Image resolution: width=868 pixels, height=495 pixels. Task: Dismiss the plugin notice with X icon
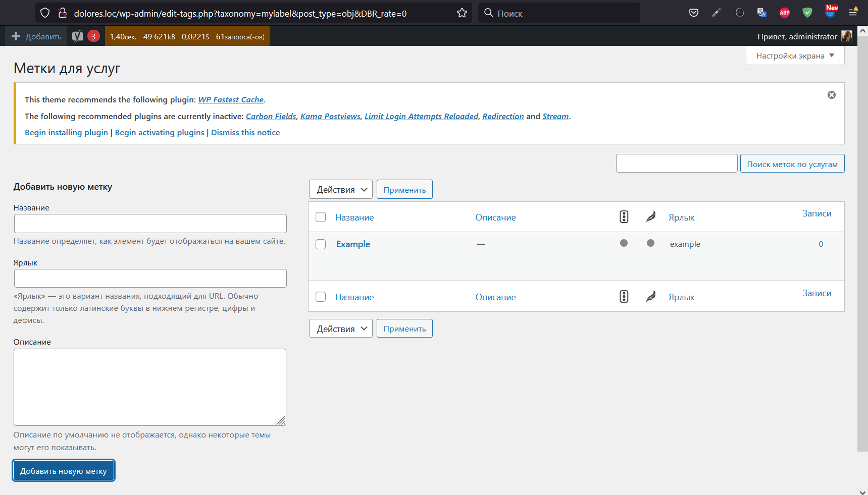pos(832,95)
